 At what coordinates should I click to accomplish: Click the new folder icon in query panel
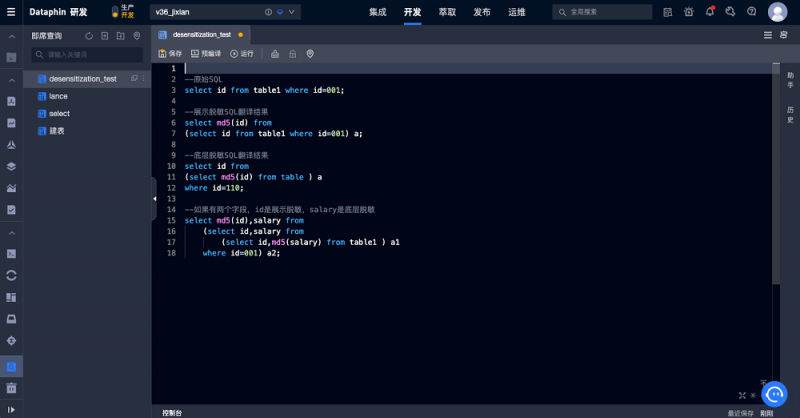[121, 35]
